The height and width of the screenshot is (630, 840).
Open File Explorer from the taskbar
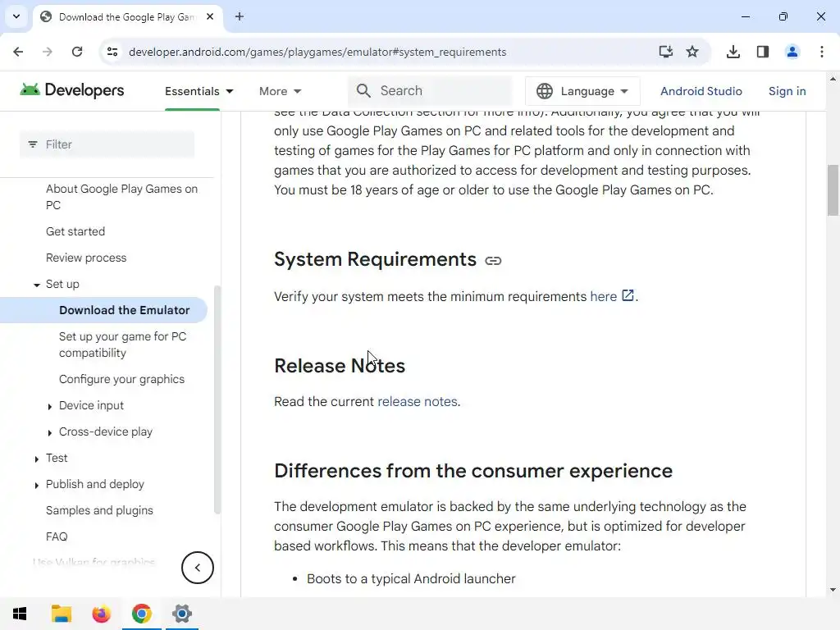[61, 614]
